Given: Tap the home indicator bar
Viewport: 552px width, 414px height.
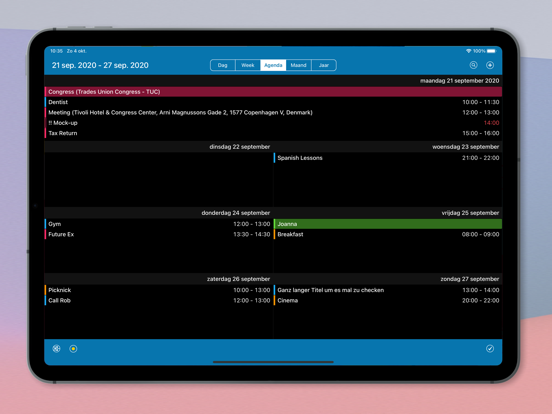Looking at the screenshot, I should 273,362.
